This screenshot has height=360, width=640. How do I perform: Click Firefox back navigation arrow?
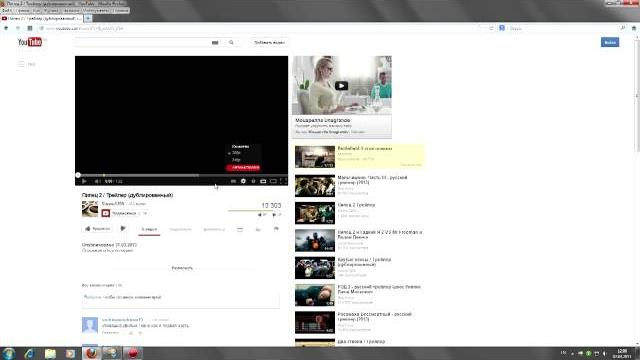(x=6, y=28)
